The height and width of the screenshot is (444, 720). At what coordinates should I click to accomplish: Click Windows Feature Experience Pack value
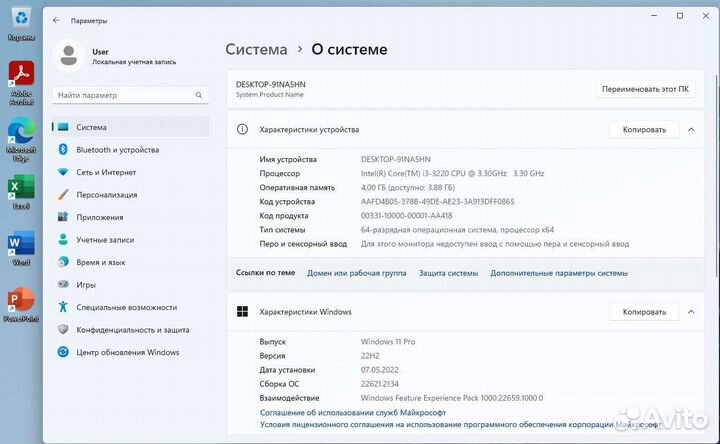click(x=452, y=398)
